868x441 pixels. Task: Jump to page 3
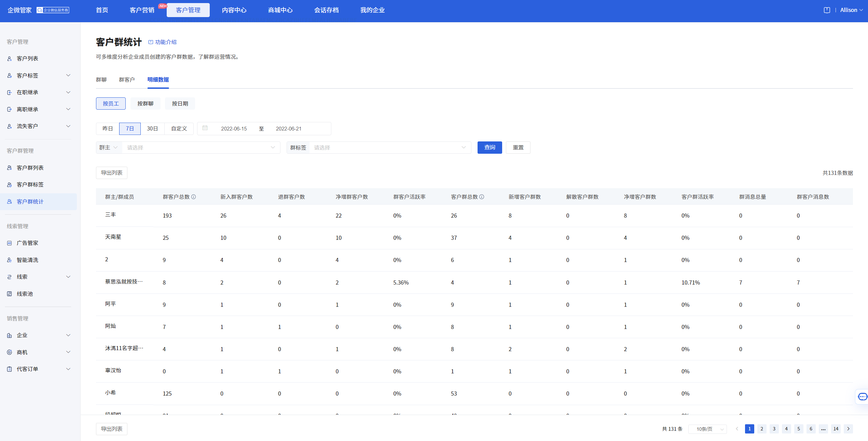tap(774, 429)
